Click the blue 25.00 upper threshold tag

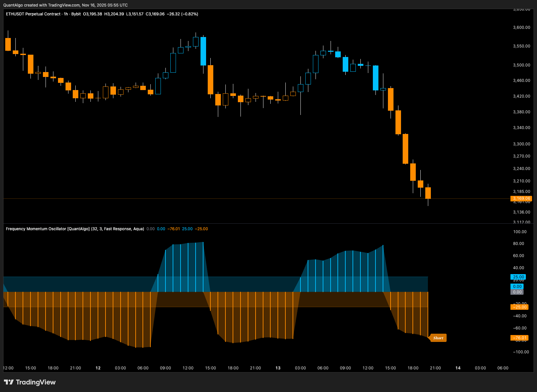click(518, 277)
